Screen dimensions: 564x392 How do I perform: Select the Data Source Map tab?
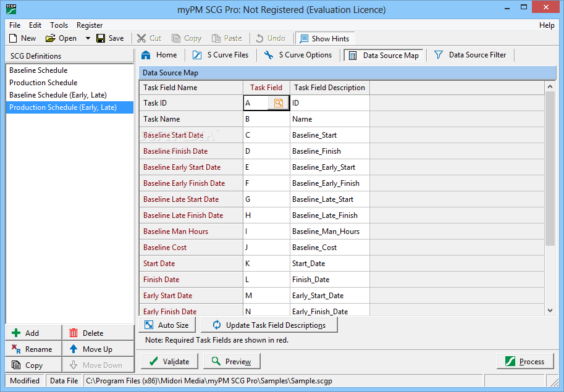[384, 56]
